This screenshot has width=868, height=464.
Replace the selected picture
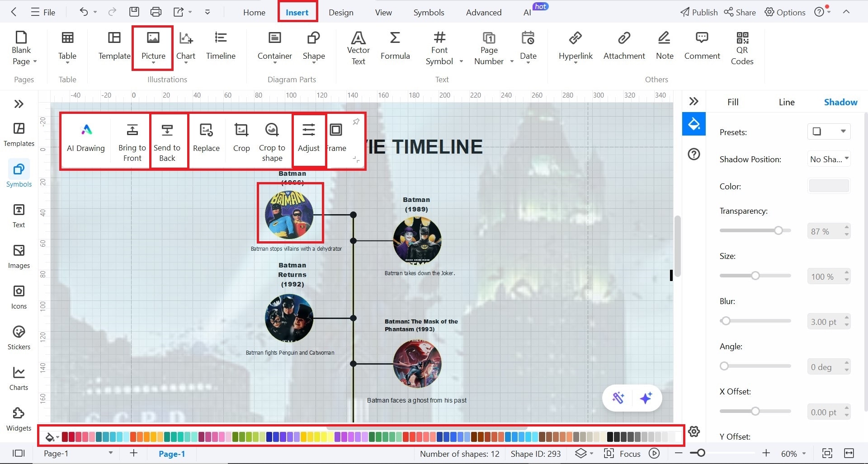click(x=206, y=138)
